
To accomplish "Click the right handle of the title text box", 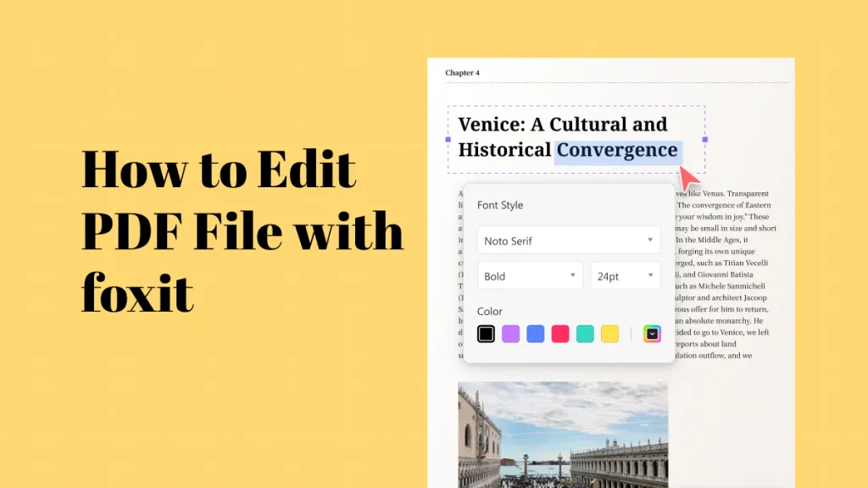I will [704, 140].
